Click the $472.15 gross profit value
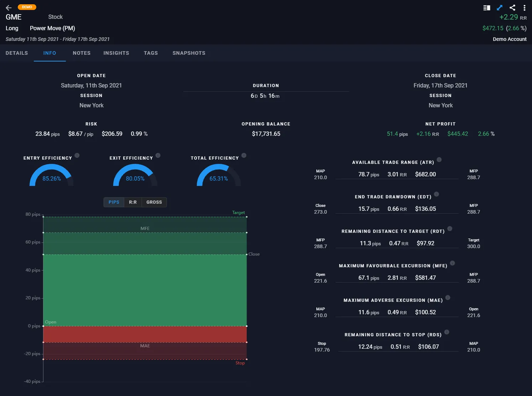Viewport: 532px width, 396px height. coord(493,28)
